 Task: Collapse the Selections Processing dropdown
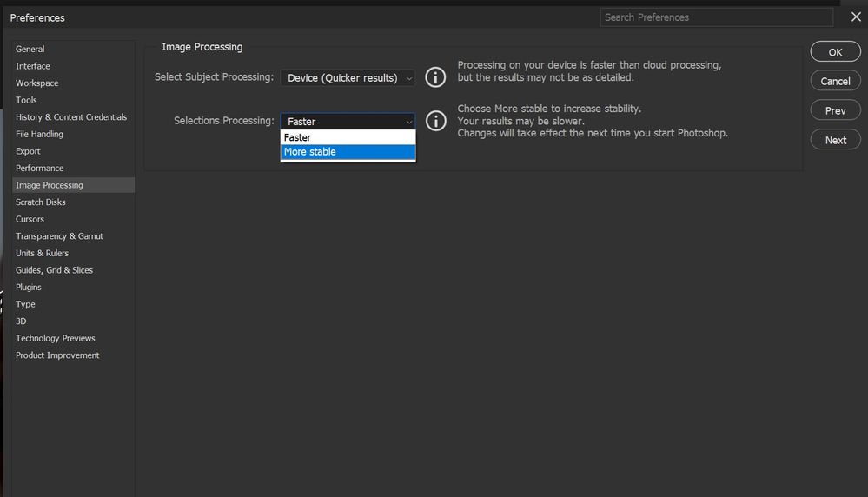348,122
